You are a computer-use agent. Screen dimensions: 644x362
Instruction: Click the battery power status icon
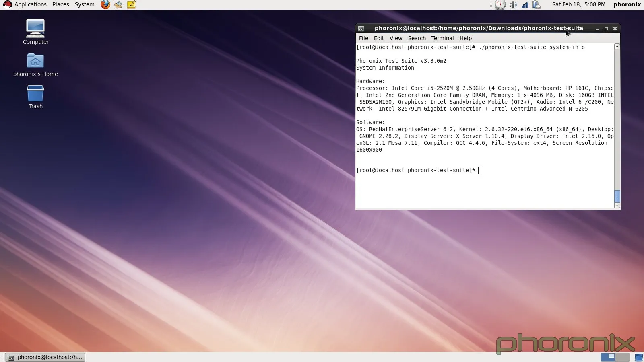point(536,5)
